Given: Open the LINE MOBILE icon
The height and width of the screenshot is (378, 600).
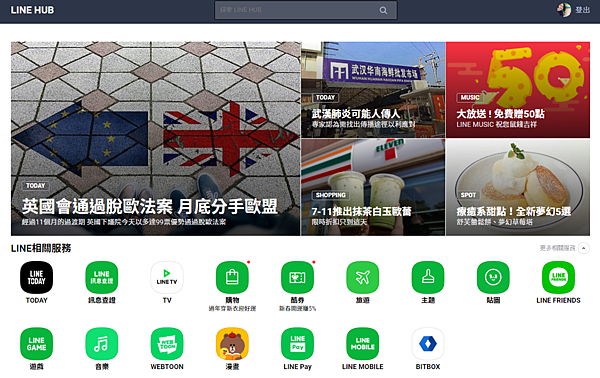Looking at the screenshot, I should click(363, 344).
